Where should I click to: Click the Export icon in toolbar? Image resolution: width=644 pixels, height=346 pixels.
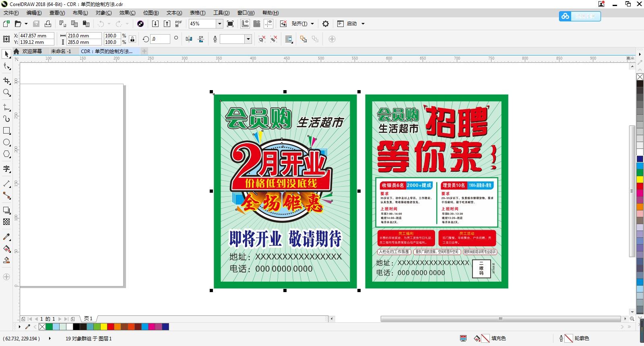coord(167,24)
